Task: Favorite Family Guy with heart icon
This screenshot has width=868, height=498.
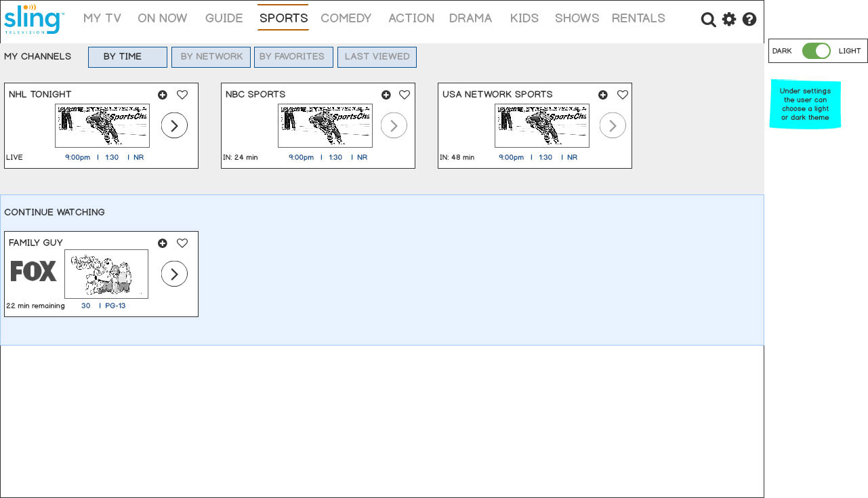Action: 182,243
